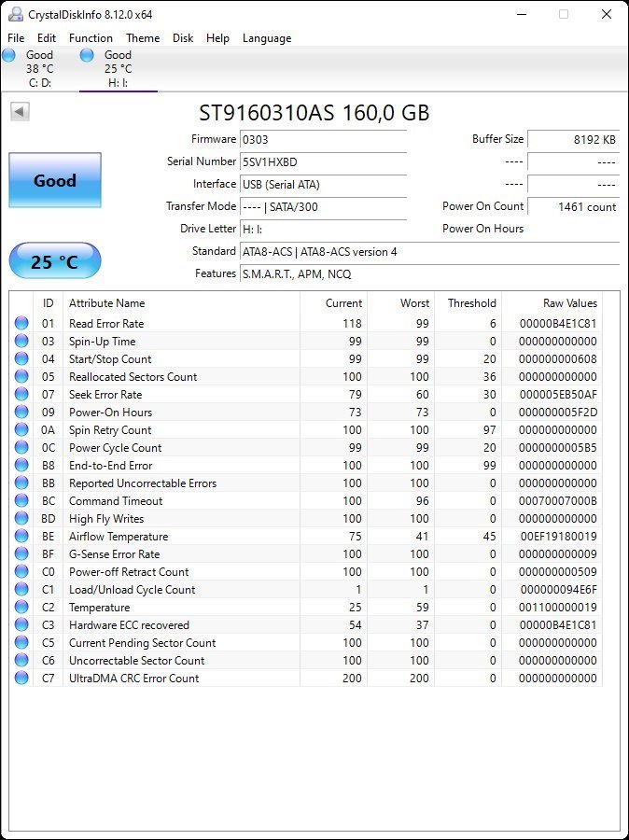Screen dimensions: 629x840
Task: Open the Disk menu
Action: tap(183, 38)
